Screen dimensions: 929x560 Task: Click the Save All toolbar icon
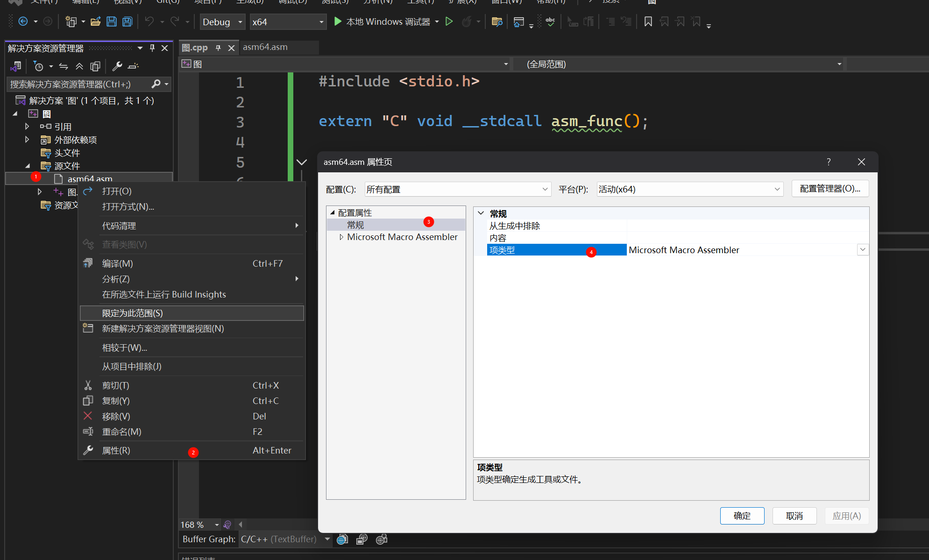(x=128, y=21)
